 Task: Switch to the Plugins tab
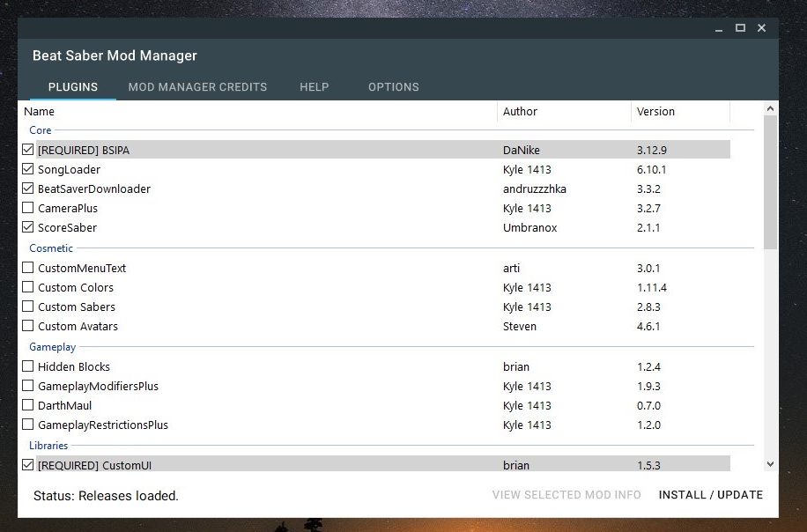73,87
